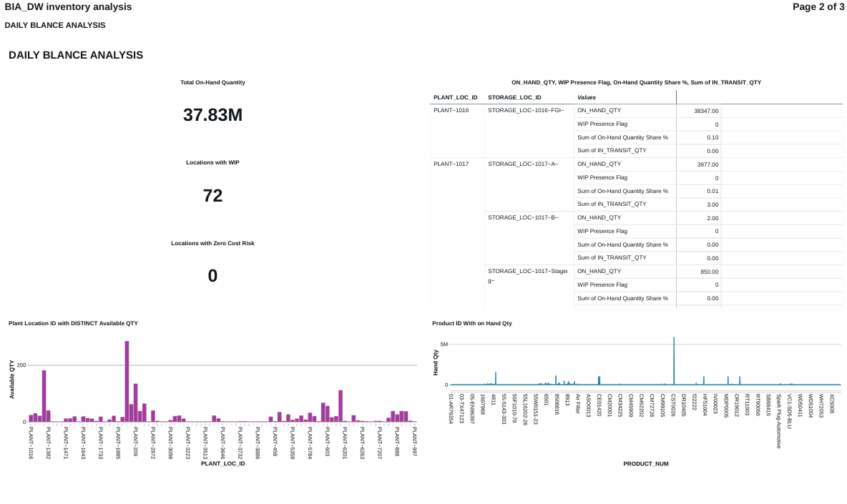
Task: Click the tallest purple bar in plant chart
Action: click(127, 381)
